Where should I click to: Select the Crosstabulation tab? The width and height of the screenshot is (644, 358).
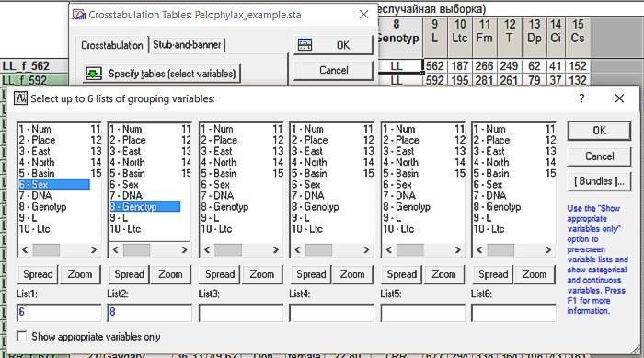pyautogui.click(x=112, y=45)
